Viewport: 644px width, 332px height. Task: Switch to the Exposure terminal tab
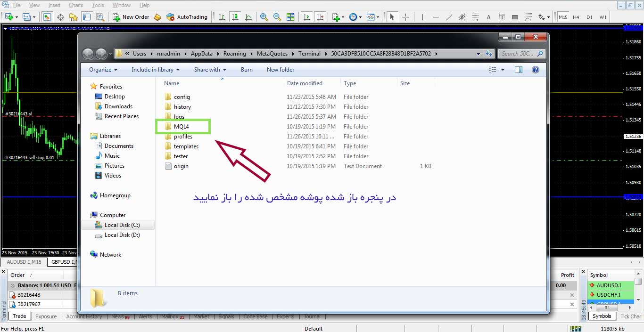(46, 316)
